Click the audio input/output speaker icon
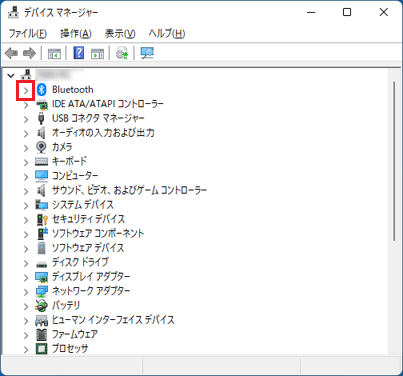The width and height of the screenshot is (403, 376). 41,133
